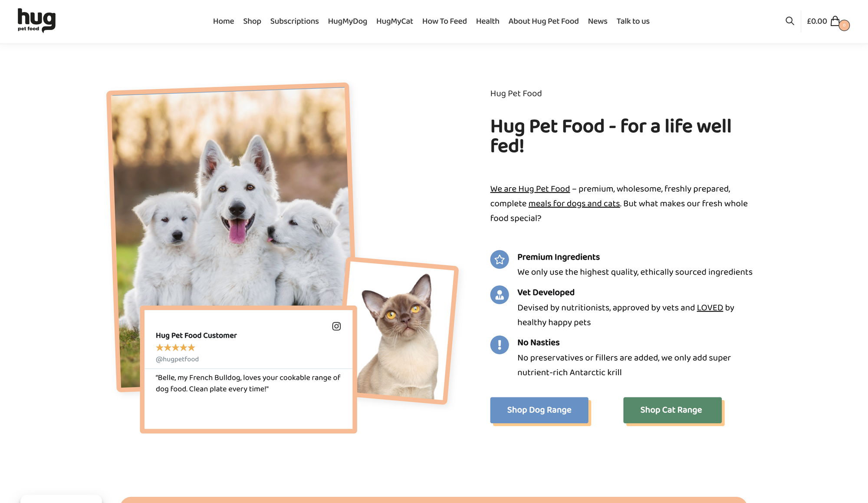Click the Shop Cat Range button
Viewport: 868px width, 503px height.
point(673,410)
